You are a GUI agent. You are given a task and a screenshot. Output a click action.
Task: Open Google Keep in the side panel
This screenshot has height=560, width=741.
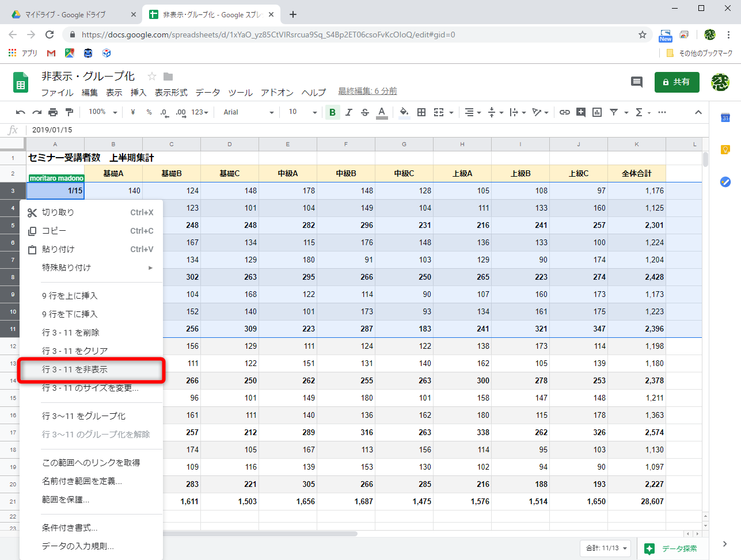tap(725, 149)
